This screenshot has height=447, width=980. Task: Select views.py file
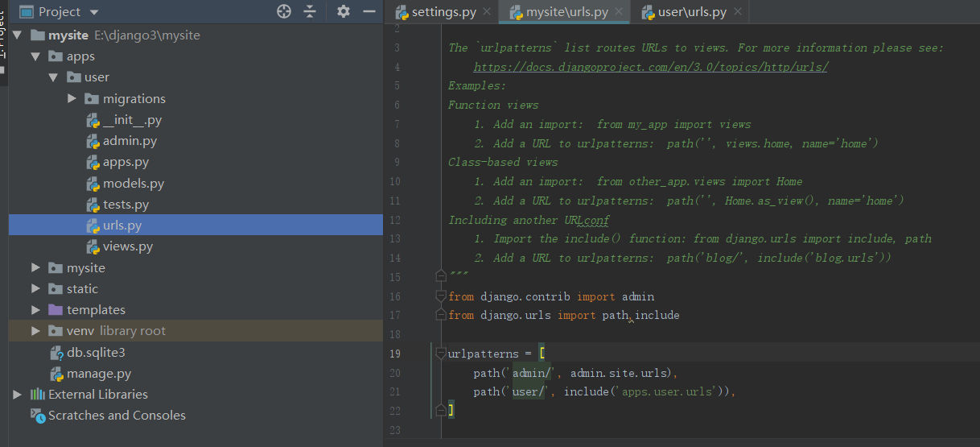(x=128, y=246)
